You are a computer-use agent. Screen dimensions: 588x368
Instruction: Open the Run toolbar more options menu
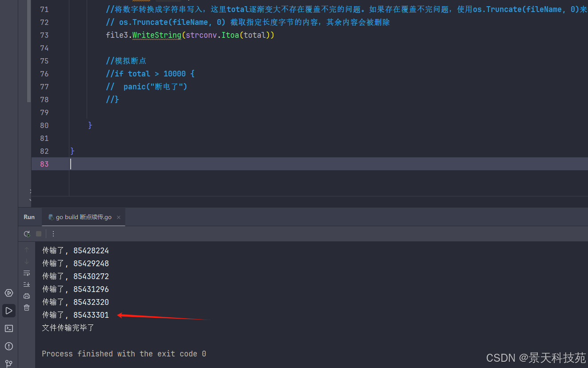pos(53,234)
